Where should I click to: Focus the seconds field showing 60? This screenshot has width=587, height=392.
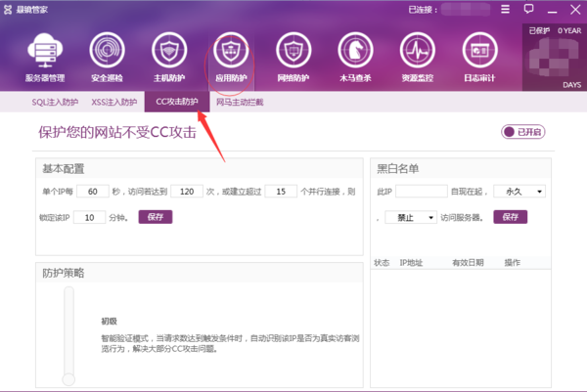(x=93, y=192)
